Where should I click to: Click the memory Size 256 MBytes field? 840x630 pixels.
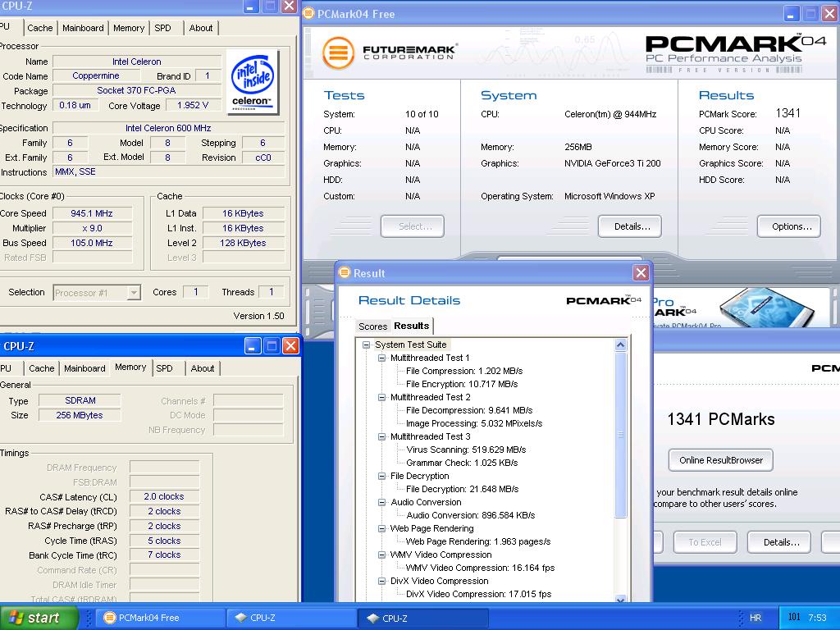tap(80, 415)
